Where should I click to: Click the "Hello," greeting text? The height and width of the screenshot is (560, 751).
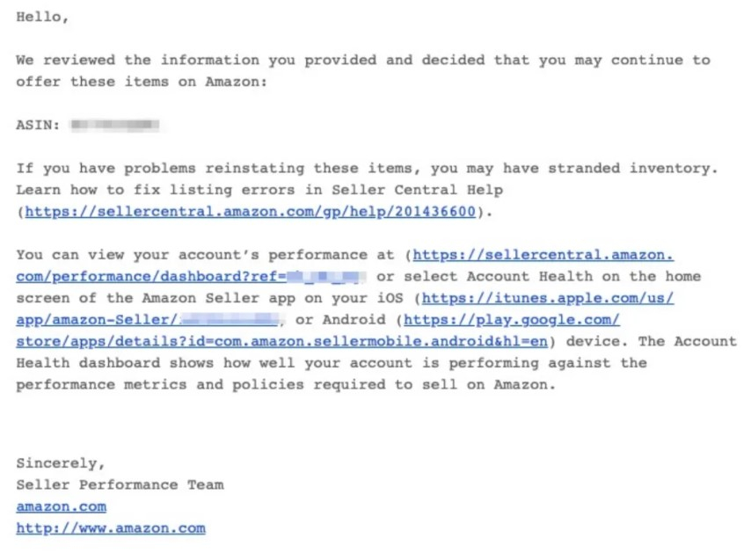42,18
